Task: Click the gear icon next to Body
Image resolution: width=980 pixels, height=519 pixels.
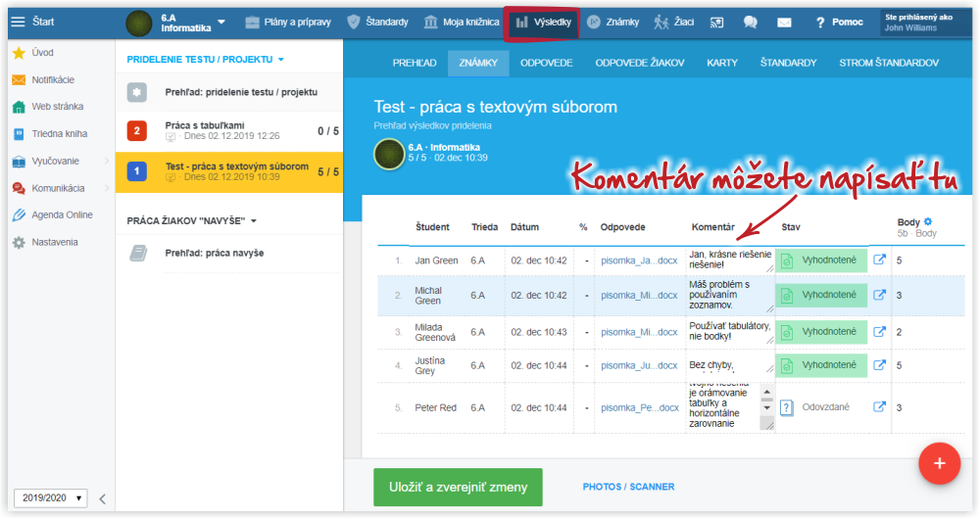Action: 928,221
